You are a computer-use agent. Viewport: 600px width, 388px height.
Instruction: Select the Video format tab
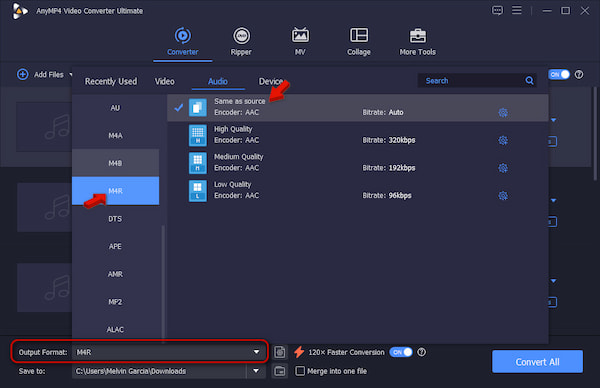[x=165, y=81]
